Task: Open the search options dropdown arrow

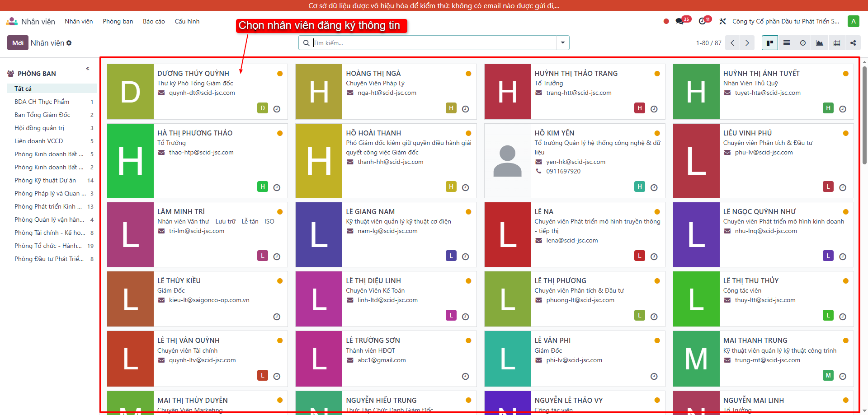Action: click(563, 43)
